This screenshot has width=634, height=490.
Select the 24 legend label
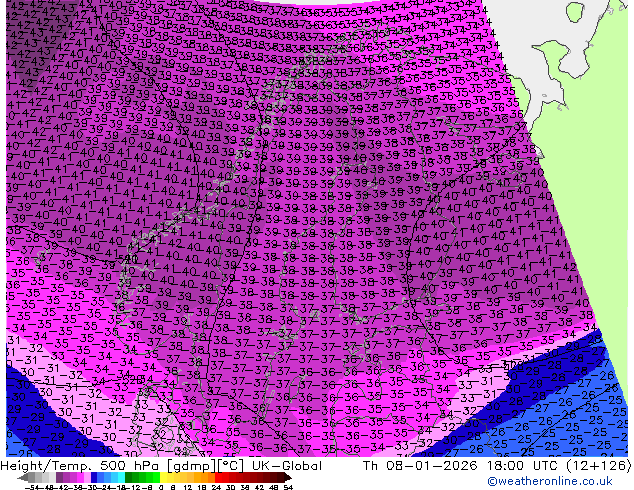click(x=216, y=487)
